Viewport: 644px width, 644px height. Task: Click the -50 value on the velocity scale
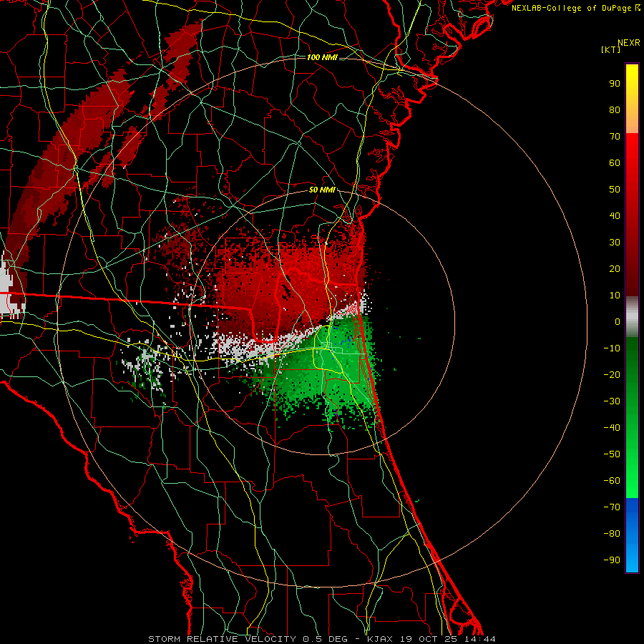click(612, 454)
